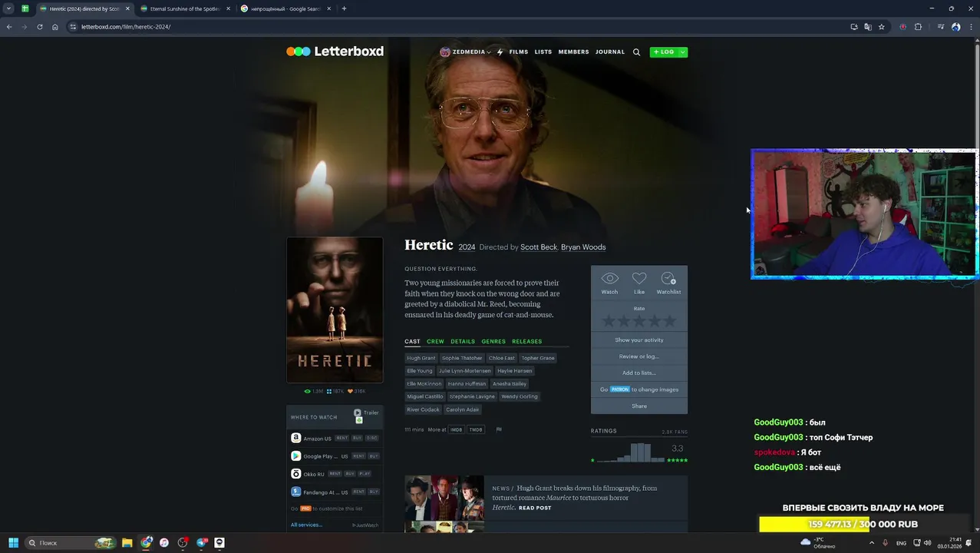Open the Chrome profile avatar
This screenshot has height=553, width=980.
coord(956,27)
